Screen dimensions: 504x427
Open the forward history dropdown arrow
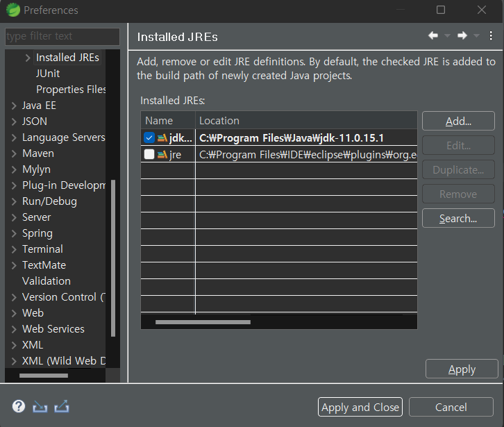tap(476, 35)
